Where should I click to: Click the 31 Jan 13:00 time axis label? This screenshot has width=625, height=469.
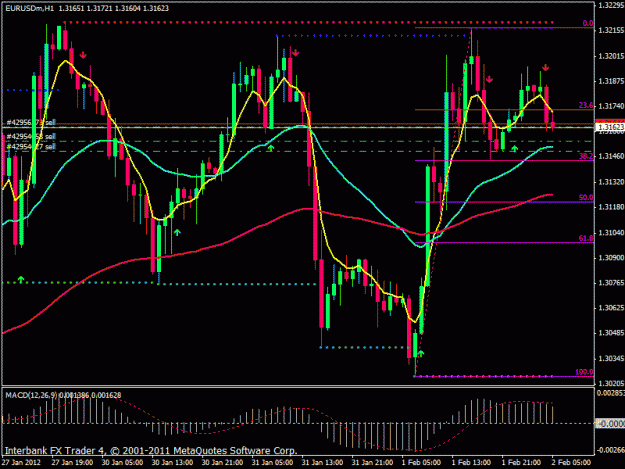pyautogui.click(x=322, y=463)
